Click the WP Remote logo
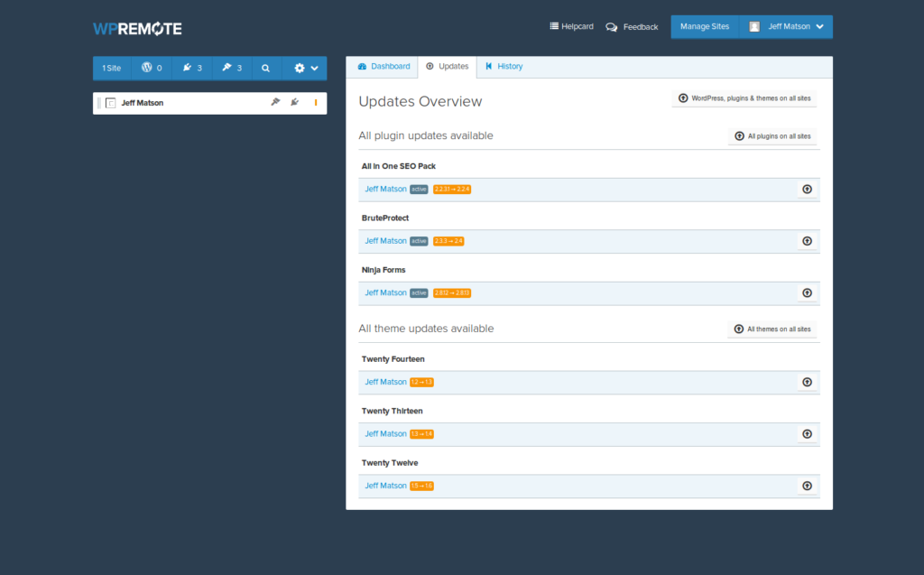The image size is (924, 575). (x=137, y=28)
